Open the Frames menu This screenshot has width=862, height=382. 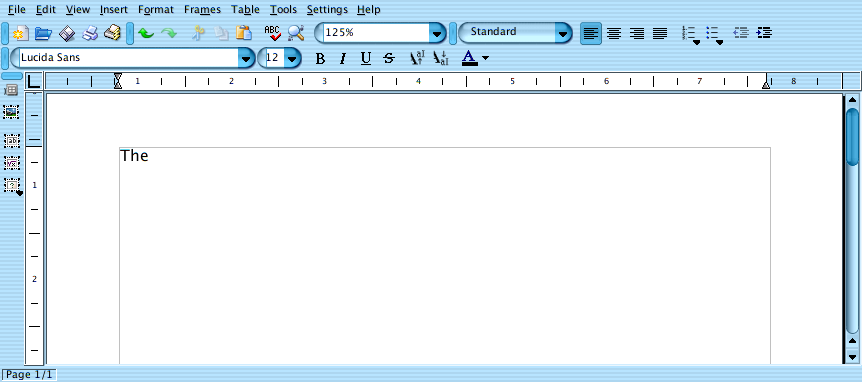[202, 9]
